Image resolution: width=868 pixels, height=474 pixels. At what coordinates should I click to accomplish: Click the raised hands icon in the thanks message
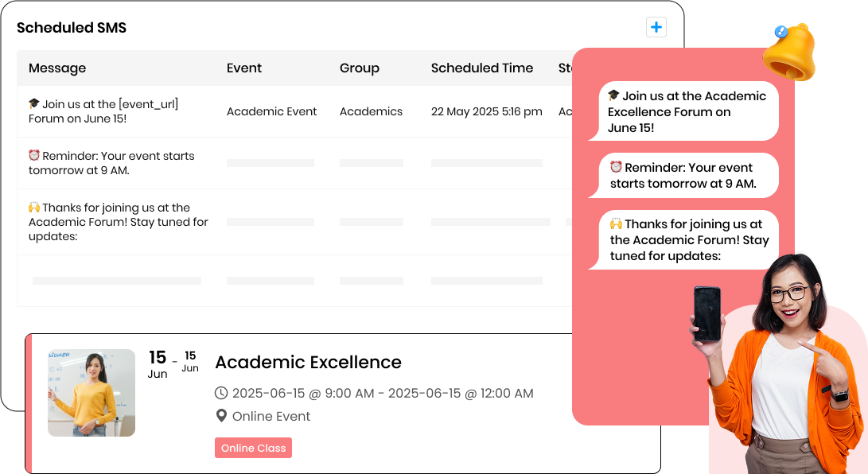pyautogui.click(x=35, y=208)
